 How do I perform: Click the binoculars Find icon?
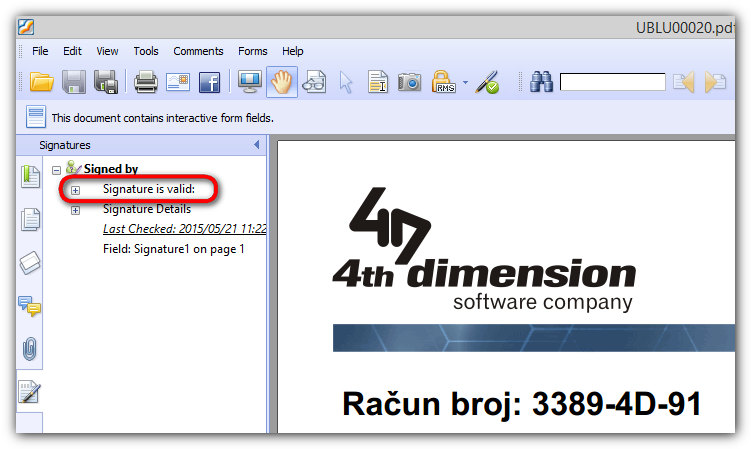pos(541,82)
